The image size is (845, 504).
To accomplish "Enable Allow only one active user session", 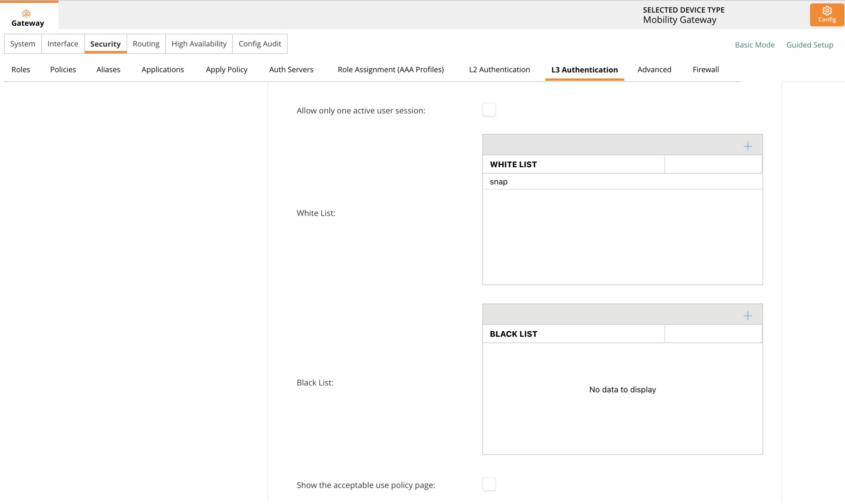I will pos(489,110).
